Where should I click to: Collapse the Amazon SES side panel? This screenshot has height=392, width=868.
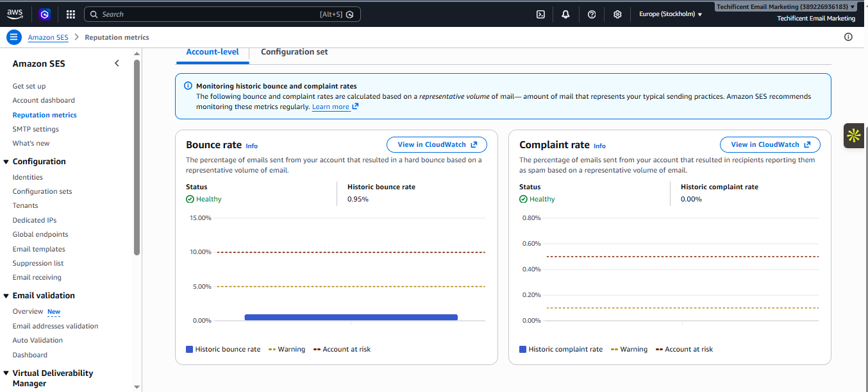[117, 63]
